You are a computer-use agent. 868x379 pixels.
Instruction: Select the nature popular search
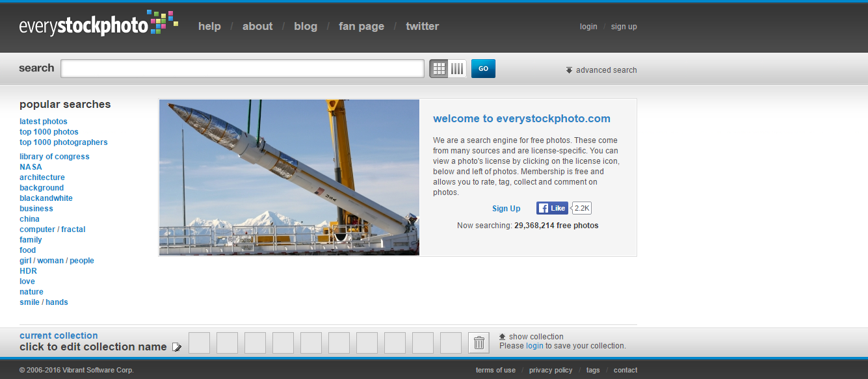click(31, 292)
